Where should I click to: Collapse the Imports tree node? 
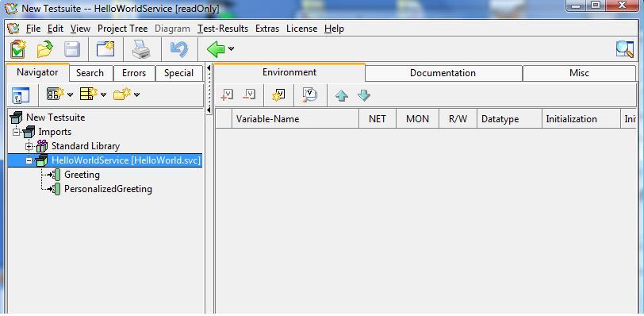click(16, 132)
